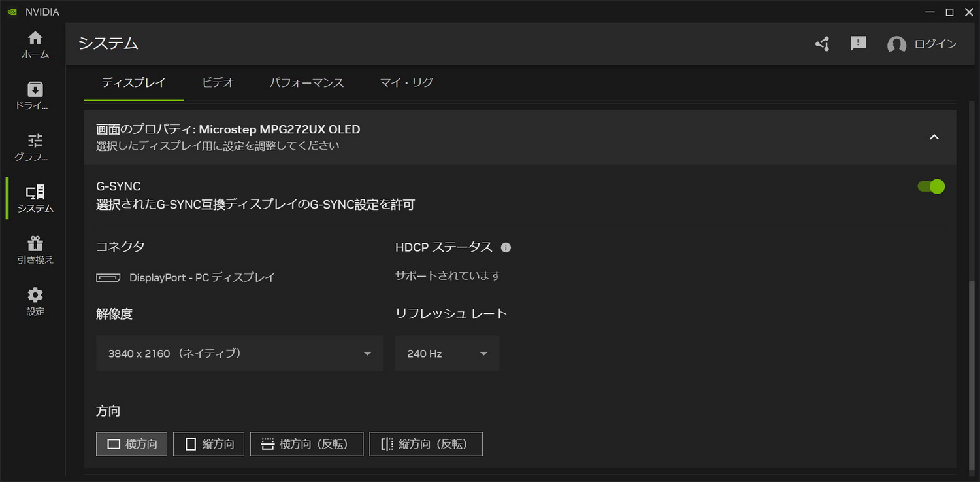Select 縦方向（反転） flipped portrait orientation
Image resolution: width=980 pixels, height=482 pixels.
click(426, 444)
